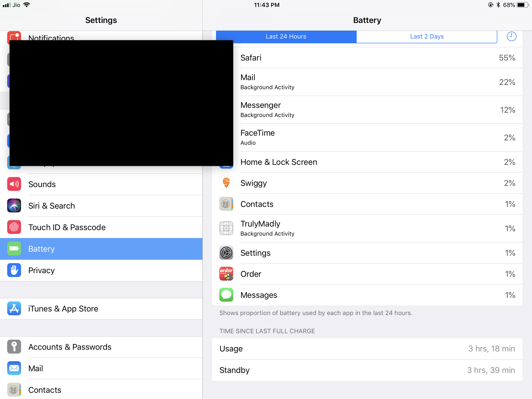This screenshot has height=399, width=532.
Task: Switch to Last 24 Hours tab
Action: pyautogui.click(x=286, y=37)
